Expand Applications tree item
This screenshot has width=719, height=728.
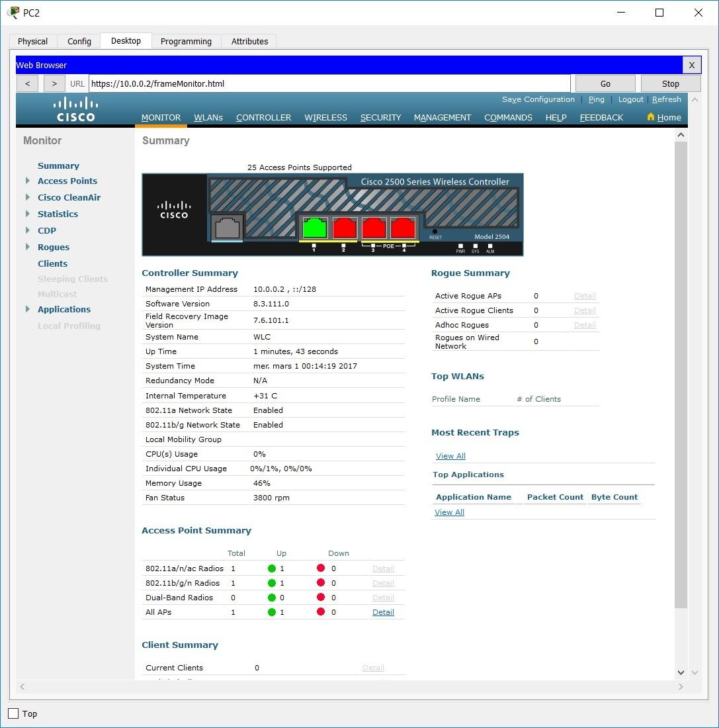[27, 309]
